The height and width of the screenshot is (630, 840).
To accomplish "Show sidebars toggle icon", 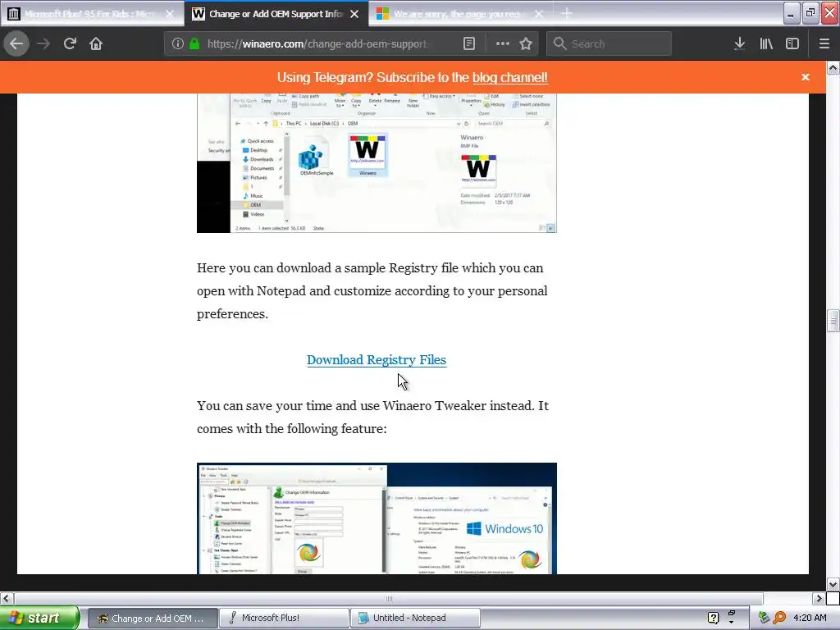I will (x=792, y=44).
